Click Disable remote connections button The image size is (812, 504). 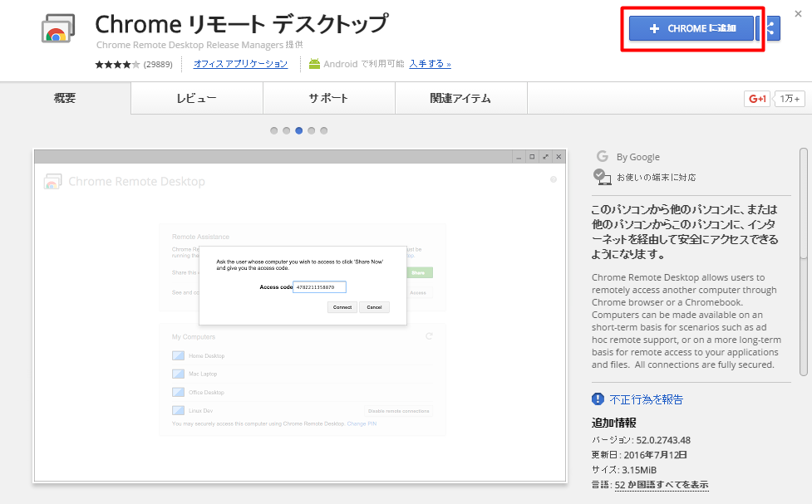399,411
